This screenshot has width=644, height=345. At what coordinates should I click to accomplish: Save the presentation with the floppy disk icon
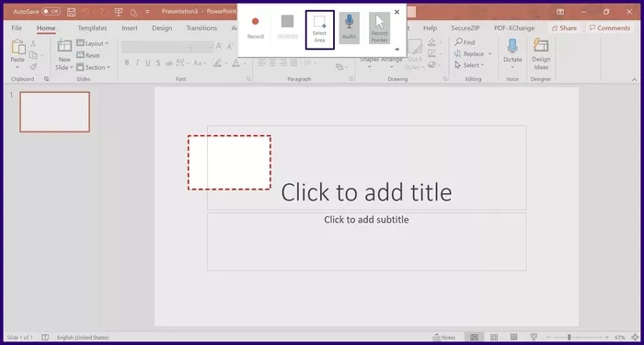(x=71, y=12)
